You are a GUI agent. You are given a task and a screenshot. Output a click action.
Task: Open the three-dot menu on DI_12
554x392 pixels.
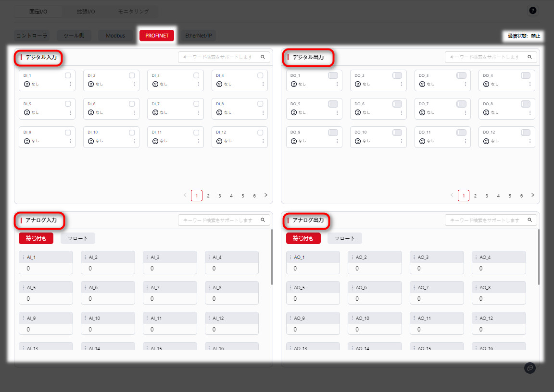(263, 141)
